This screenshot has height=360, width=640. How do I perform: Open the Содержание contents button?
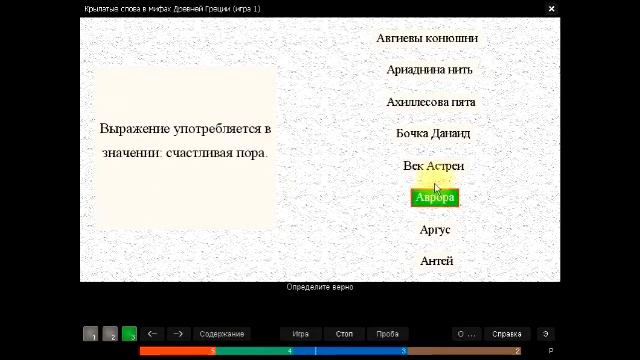tap(222, 334)
